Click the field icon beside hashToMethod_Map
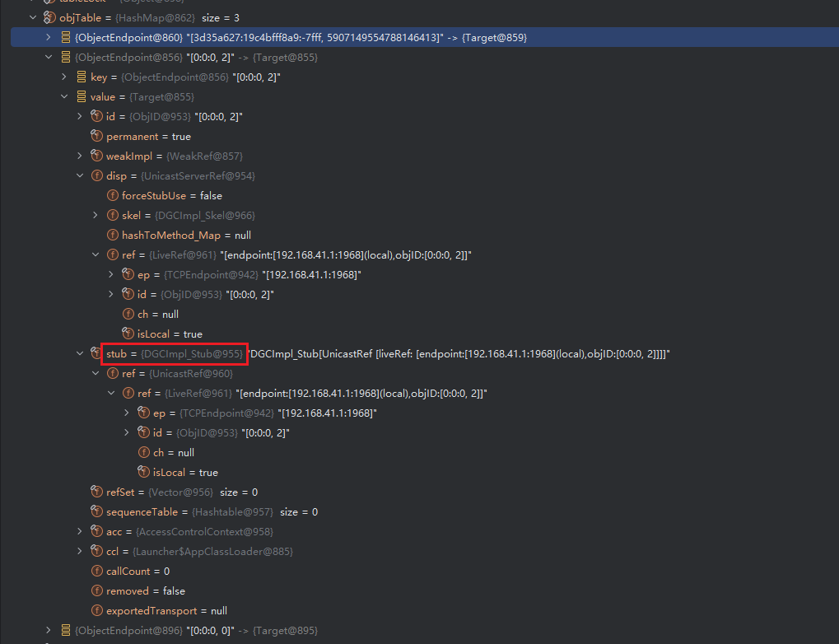839x644 pixels. [112, 235]
